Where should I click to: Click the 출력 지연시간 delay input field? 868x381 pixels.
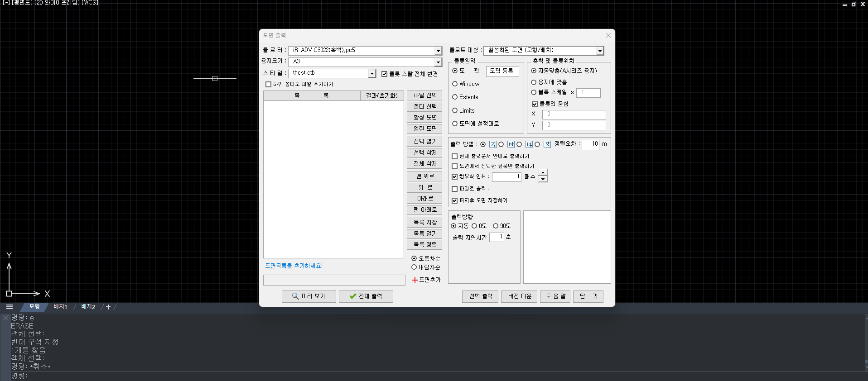497,237
